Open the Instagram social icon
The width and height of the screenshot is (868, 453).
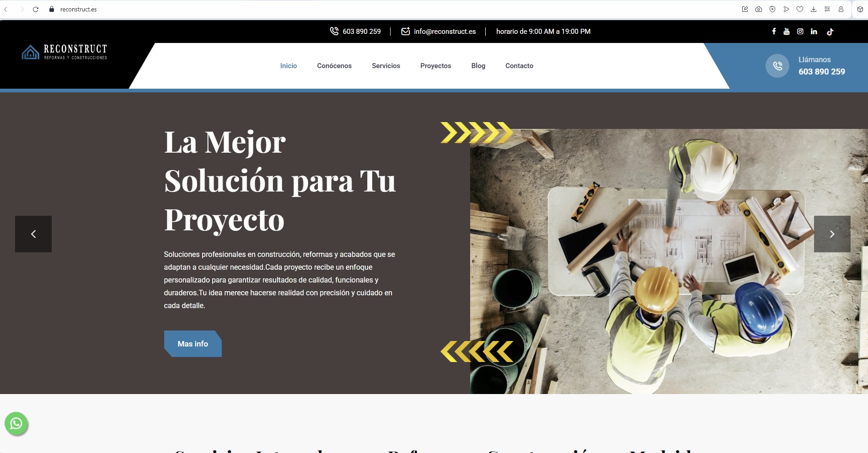[800, 32]
